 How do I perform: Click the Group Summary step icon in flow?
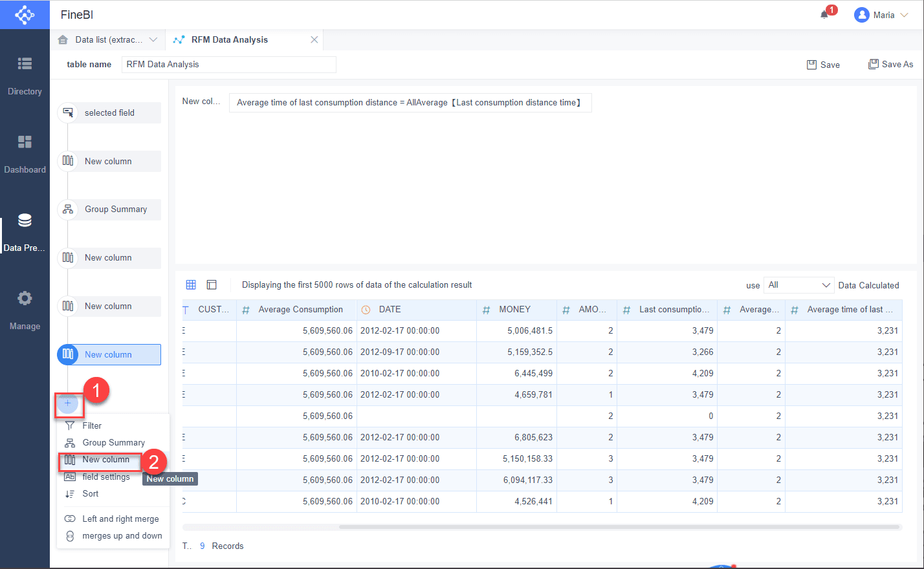point(67,209)
